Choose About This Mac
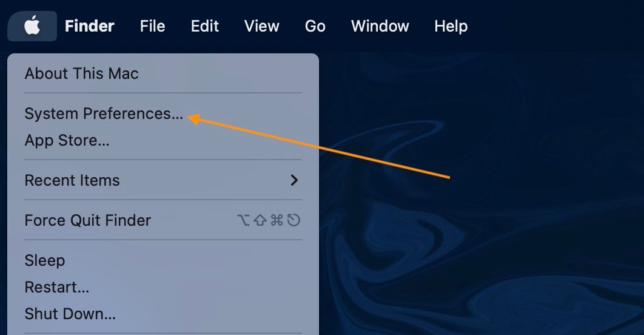 [81, 73]
